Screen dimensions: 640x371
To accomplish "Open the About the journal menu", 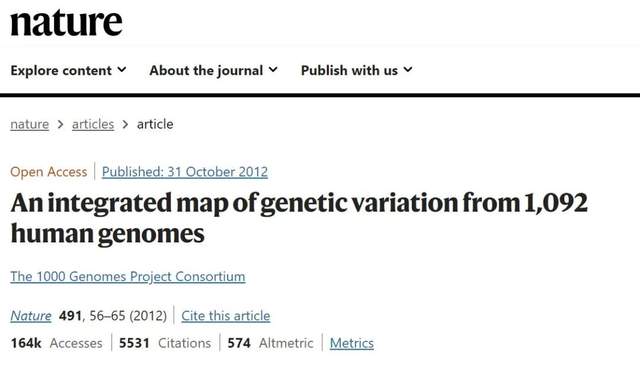I will pos(213,70).
